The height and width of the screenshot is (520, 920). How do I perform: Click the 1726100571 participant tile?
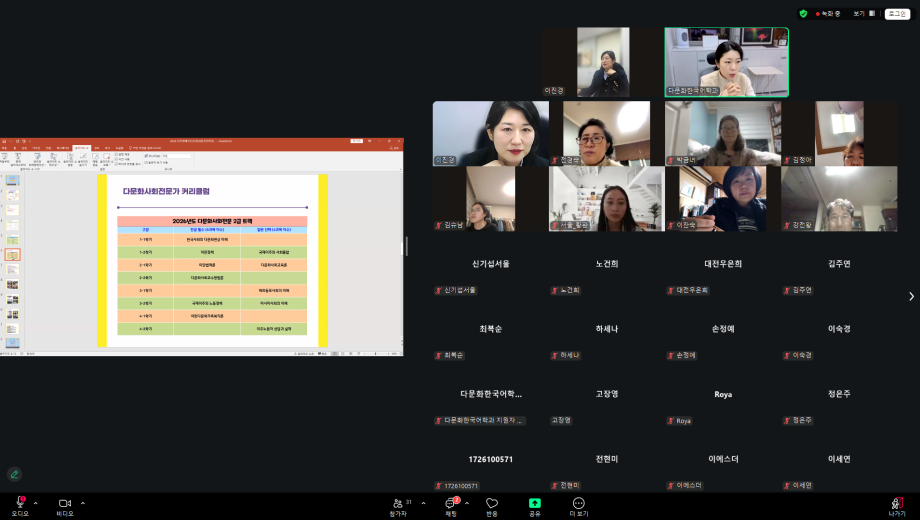(x=491, y=459)
